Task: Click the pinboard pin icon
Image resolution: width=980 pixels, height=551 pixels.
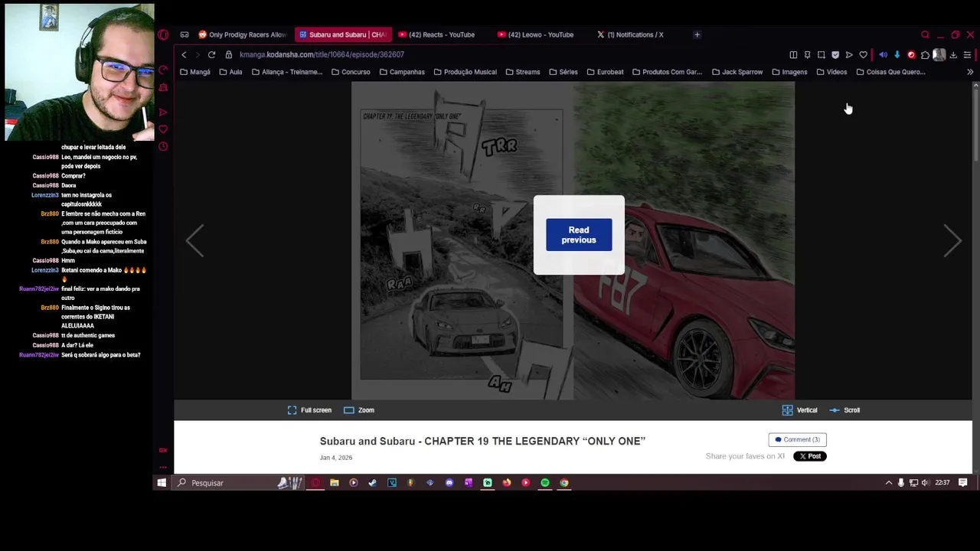Action: tap(807, 54)
